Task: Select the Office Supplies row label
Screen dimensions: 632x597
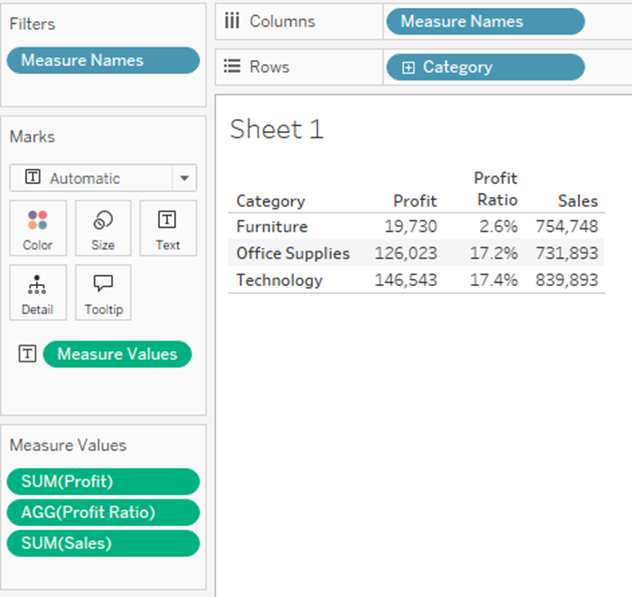Action: 293,253
